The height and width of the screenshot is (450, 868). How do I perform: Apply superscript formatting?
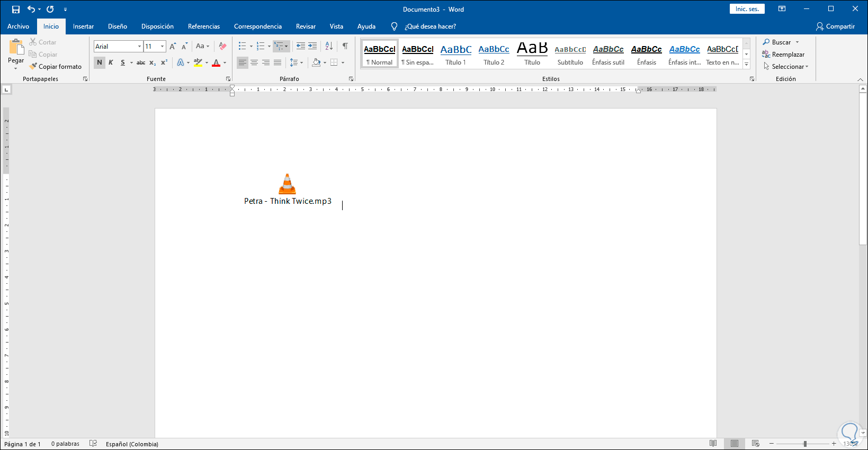click(164, 62)
